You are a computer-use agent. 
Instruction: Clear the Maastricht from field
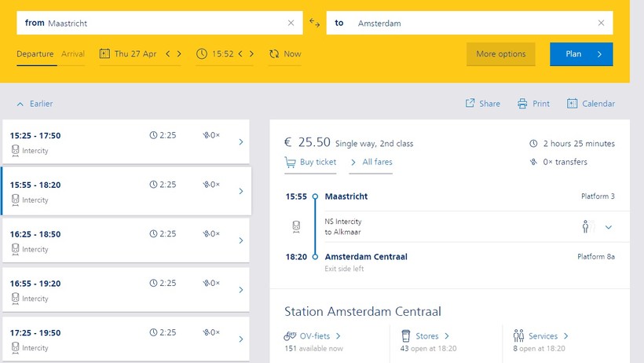click(x=291, y=23)
